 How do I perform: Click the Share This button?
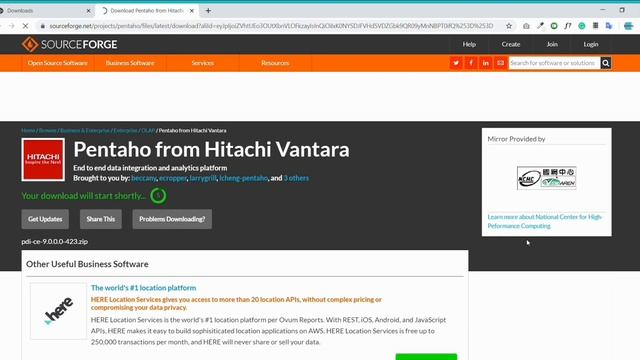(100, 219)
